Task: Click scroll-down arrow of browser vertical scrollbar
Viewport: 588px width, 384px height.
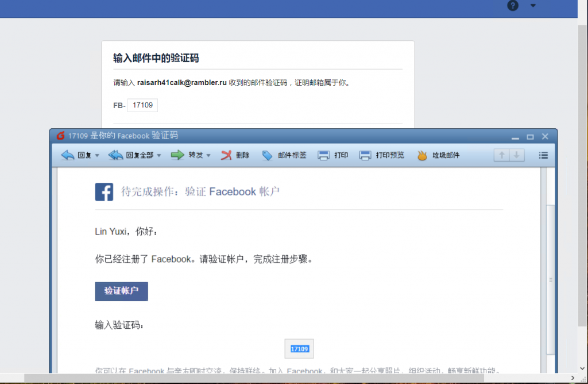Action: tap(582, 368)
